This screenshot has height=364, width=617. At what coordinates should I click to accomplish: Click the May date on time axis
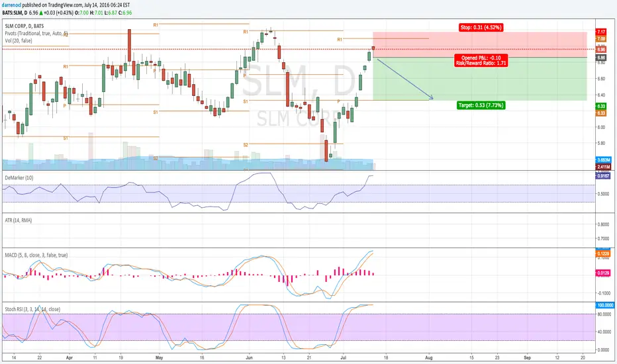[x=159, y=357]
